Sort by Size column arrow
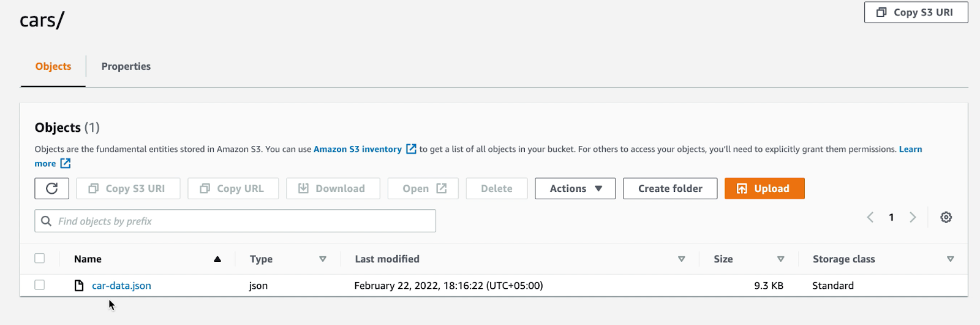Image resolution: width=980 pixels, height=325 pixels. click(780, 259)
